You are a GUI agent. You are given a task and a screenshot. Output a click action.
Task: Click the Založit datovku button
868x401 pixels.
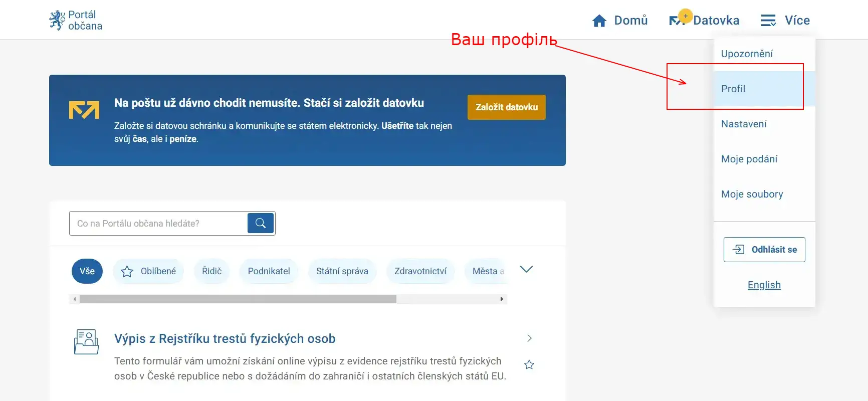[507, 107]
